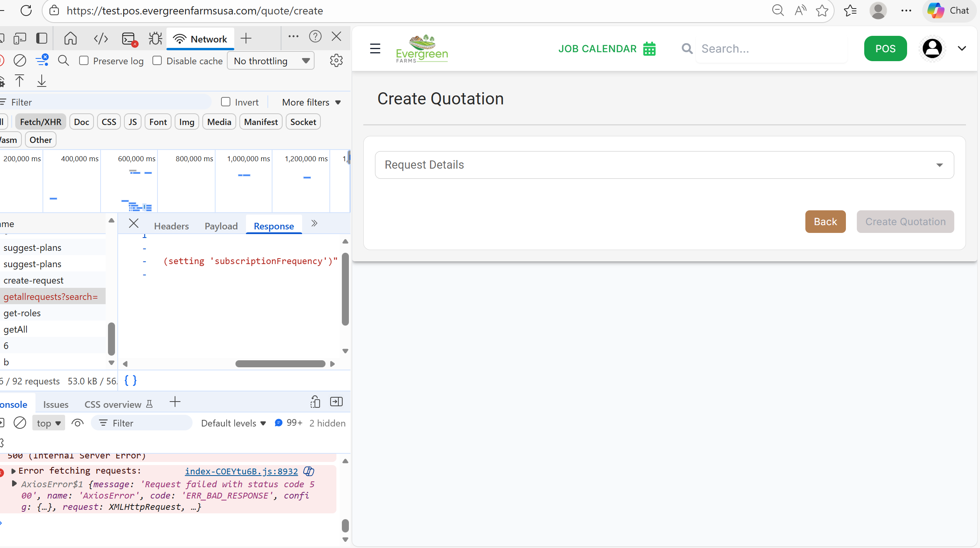
Task: Click the clear network log icon
Action: pos(20,61)
